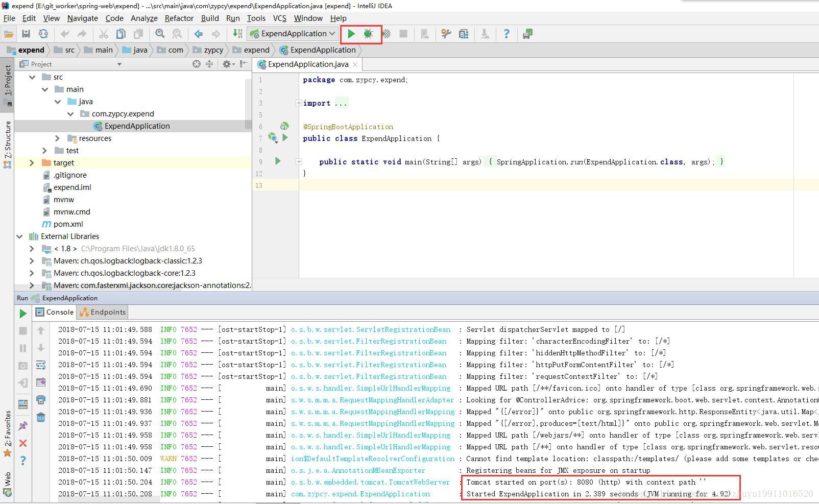Switch to the Console tab
819x504 pixels.
click(55, 312)
